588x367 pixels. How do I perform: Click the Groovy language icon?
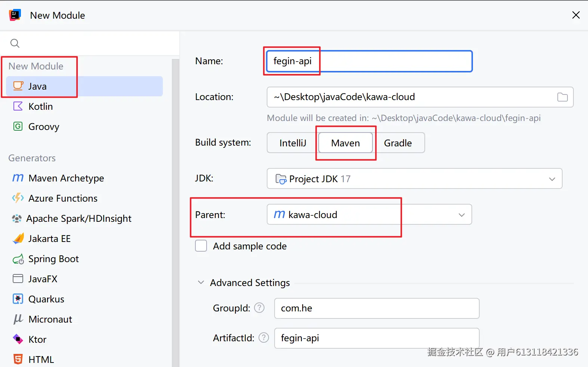[18, 127]
